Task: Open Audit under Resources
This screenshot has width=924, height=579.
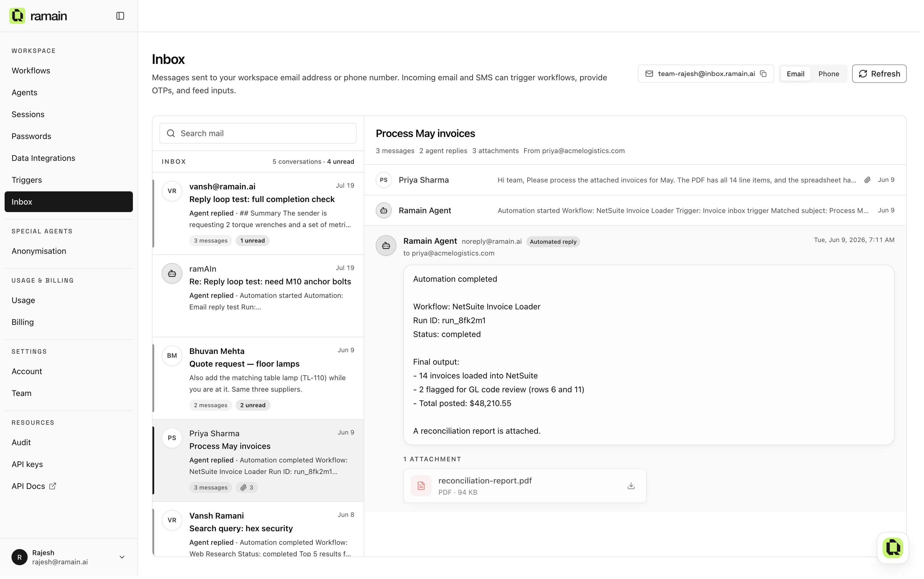Action: [69, 443]
